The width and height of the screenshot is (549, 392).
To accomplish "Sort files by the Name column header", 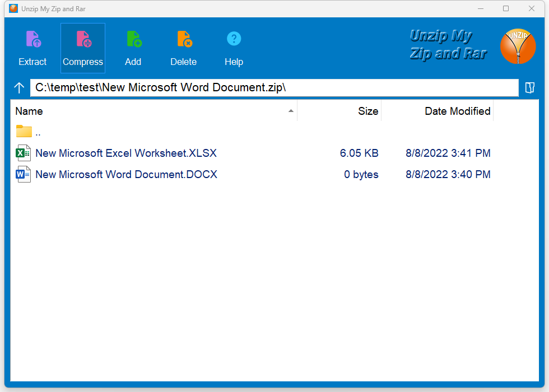I will (x=153, y=111).
